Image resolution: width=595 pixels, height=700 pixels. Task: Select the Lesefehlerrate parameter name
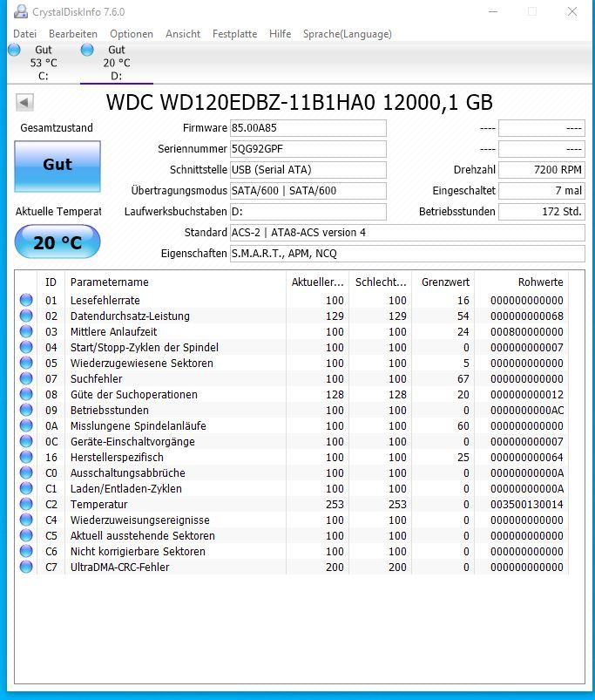(x=105, y=301)
